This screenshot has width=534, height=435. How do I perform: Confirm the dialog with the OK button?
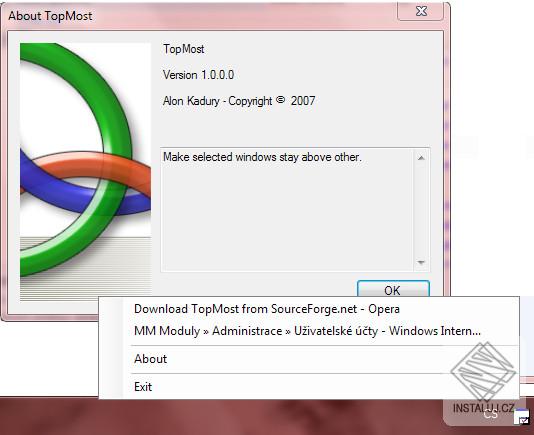tap(393, 289)
